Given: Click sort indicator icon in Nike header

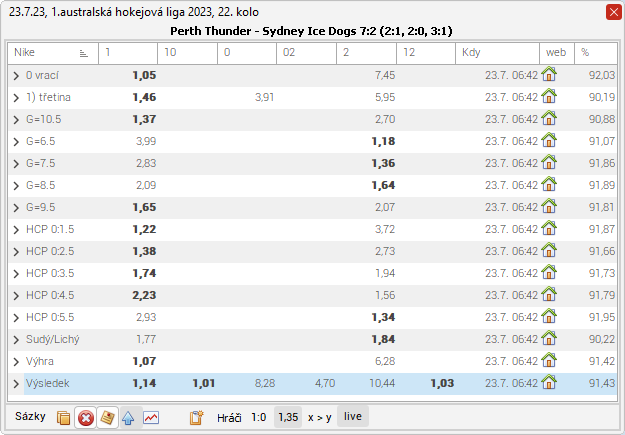Looking at the screenshot, I should tap(83, 53).
